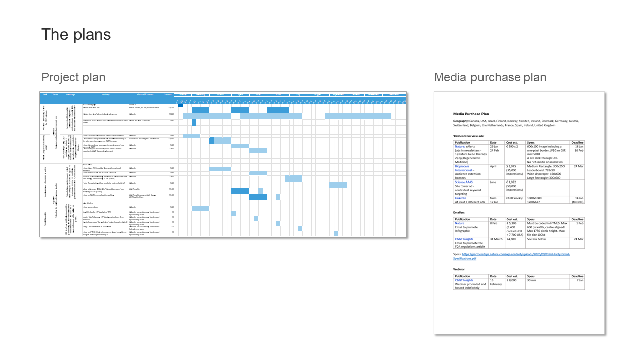Click the 'August' month header in Gantt
This screenshot has width=644, height=362.
point(318,95)
